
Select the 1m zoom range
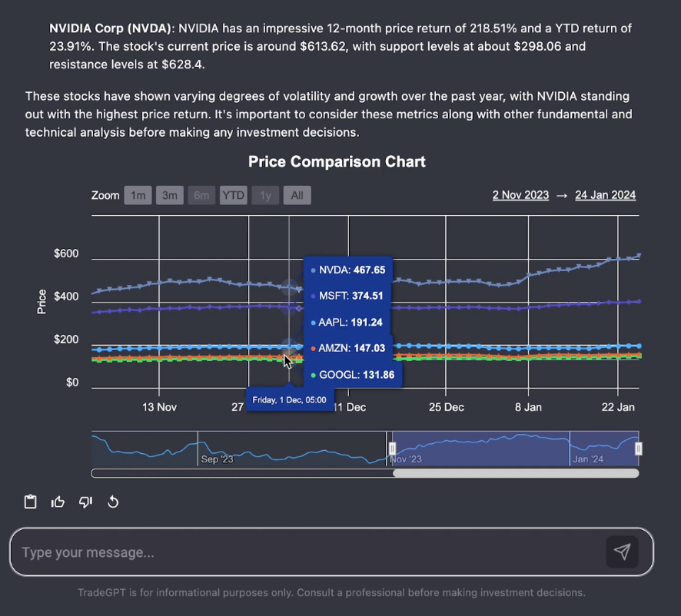pyautogui.click(x=138, y=195)
